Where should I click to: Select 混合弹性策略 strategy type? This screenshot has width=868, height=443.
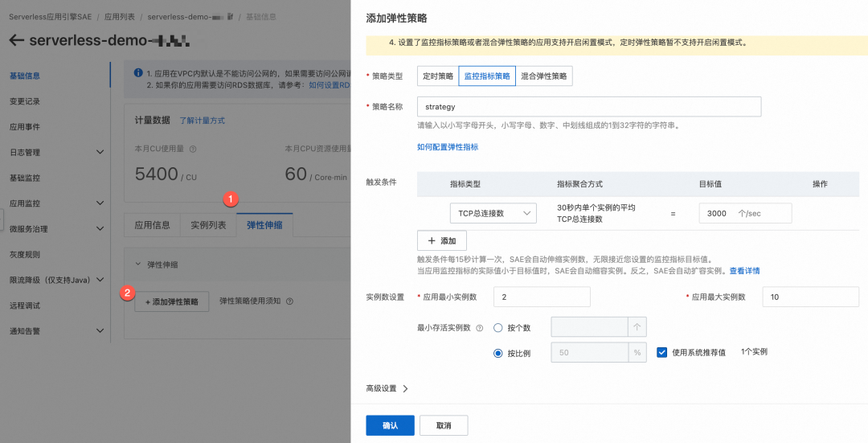pos(544,76)
